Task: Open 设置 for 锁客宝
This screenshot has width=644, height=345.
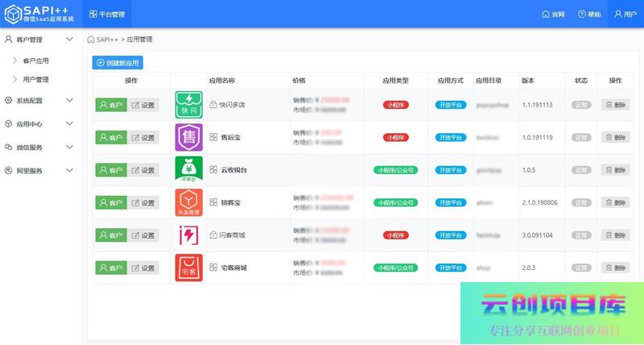Action: 143,202
